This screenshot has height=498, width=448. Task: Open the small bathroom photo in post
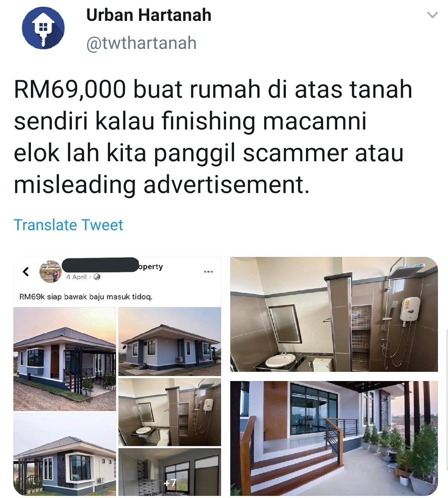(170, 412)
